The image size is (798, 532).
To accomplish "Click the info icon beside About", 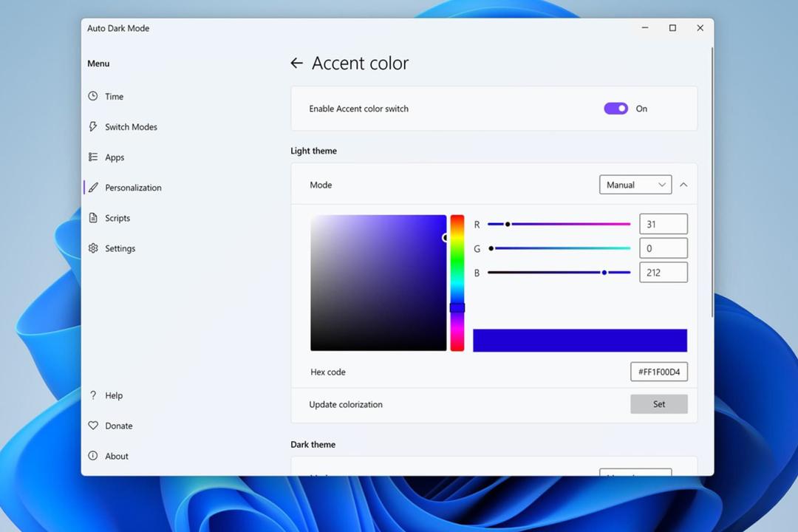I will [92, 456].
